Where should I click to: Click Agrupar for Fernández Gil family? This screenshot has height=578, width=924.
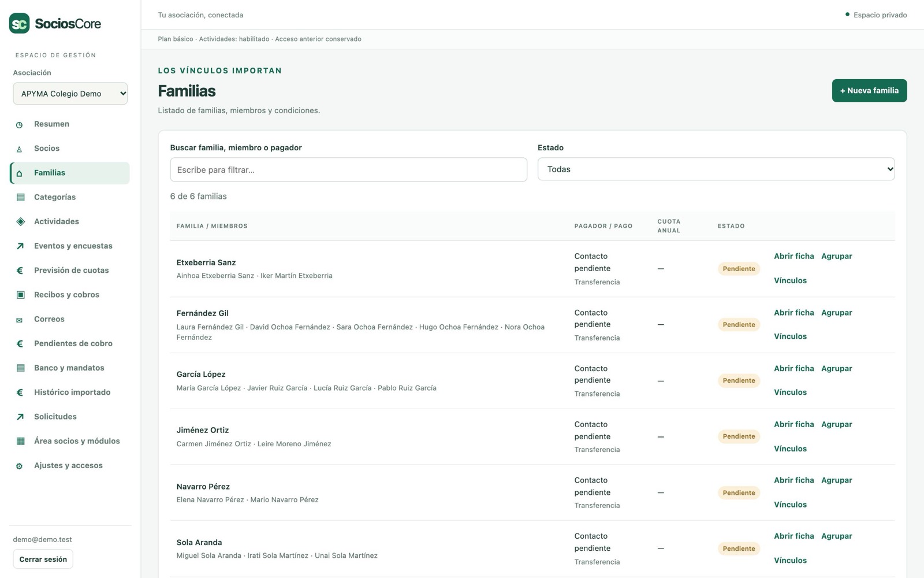[837, 313]
